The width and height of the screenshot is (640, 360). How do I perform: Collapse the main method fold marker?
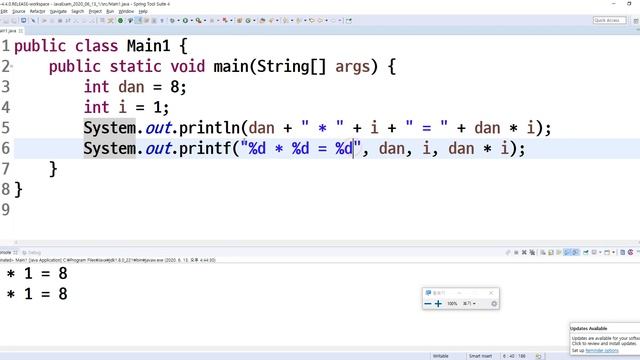tap(12, 66)
